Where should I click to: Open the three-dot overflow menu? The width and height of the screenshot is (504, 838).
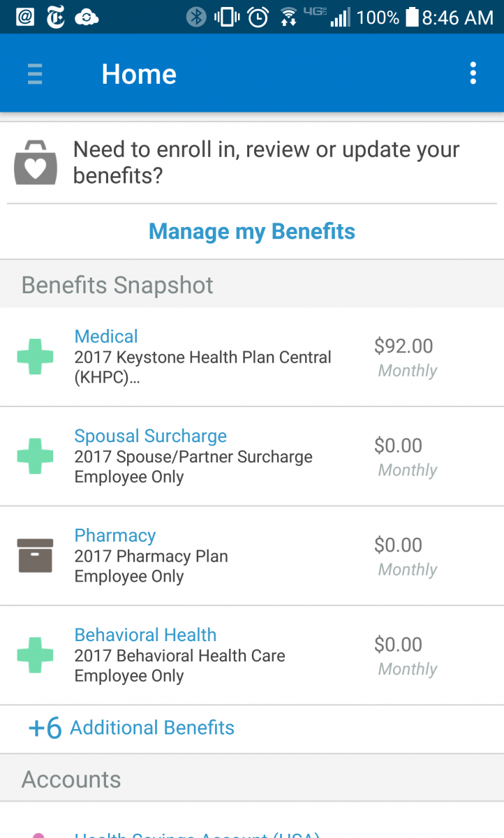point(473,73)
